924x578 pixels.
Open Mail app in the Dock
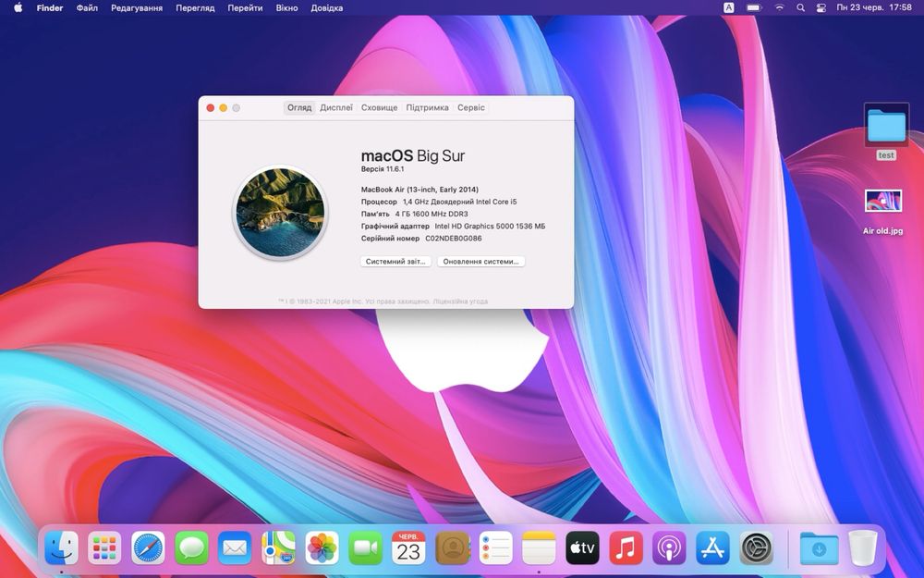[235, 547]
